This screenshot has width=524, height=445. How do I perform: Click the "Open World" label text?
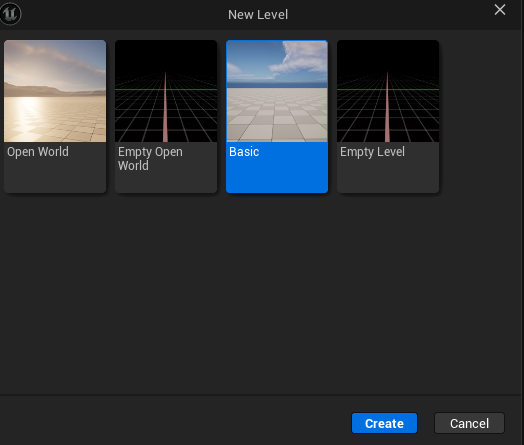tap(38, 152)
